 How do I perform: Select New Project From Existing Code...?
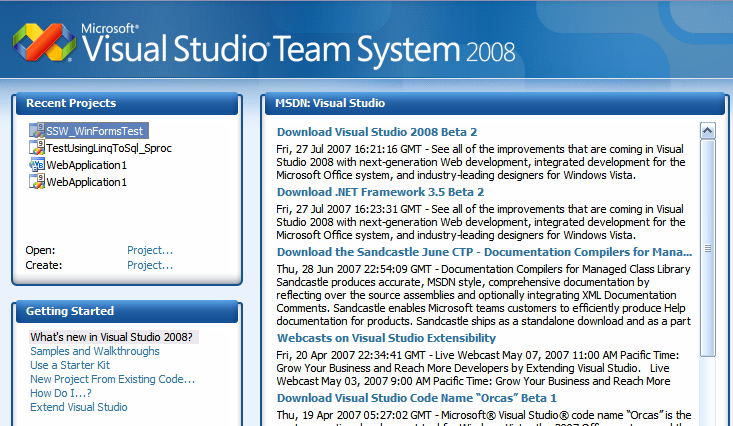113,379
